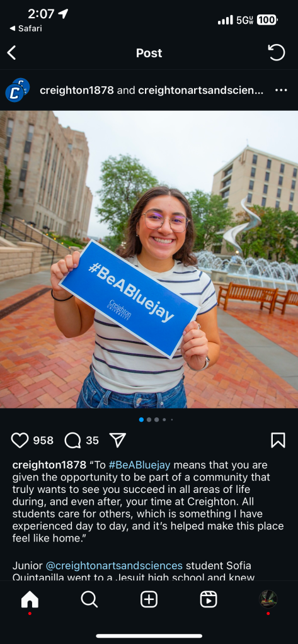The image size is (298, 644).
Task: Tap the carousel page indicator dots
Action: [156, 420]
